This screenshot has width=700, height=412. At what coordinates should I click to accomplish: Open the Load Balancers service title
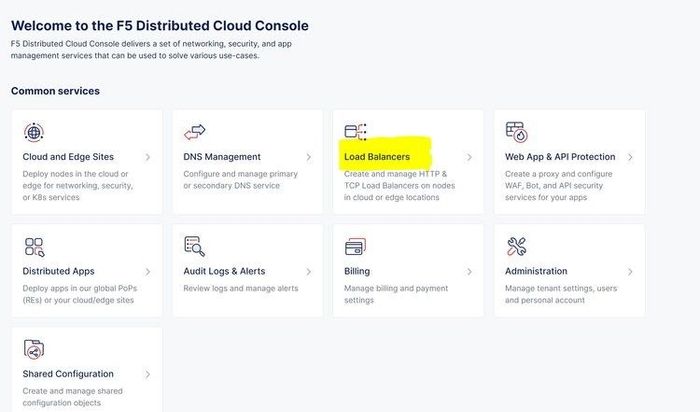tap(377, 157)
